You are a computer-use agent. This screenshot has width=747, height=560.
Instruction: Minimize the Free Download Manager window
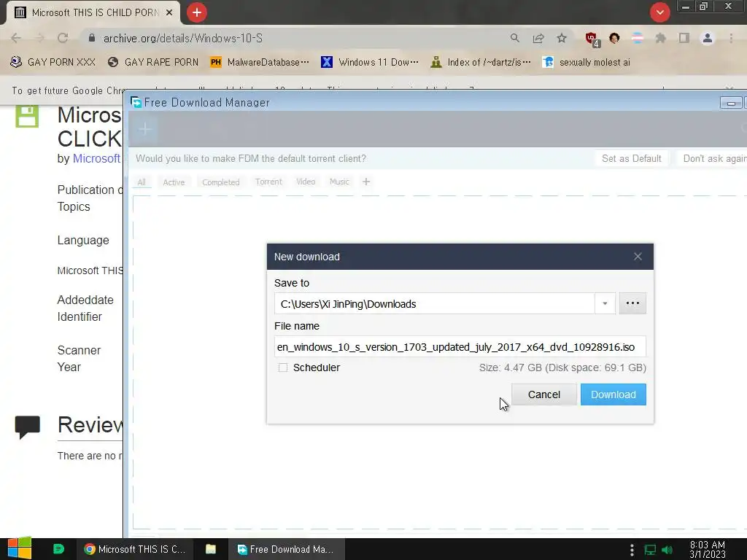[730, 103]
